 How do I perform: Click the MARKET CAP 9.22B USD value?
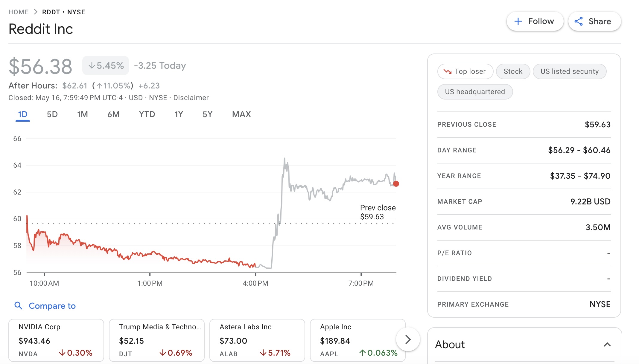point(590,202)
